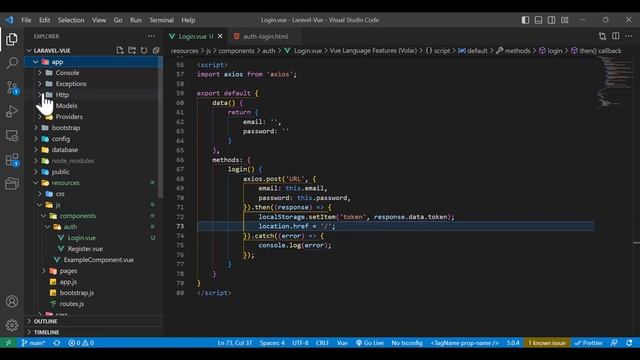
Task: Expand the TIMELINE section
Action: pos(46,332)
